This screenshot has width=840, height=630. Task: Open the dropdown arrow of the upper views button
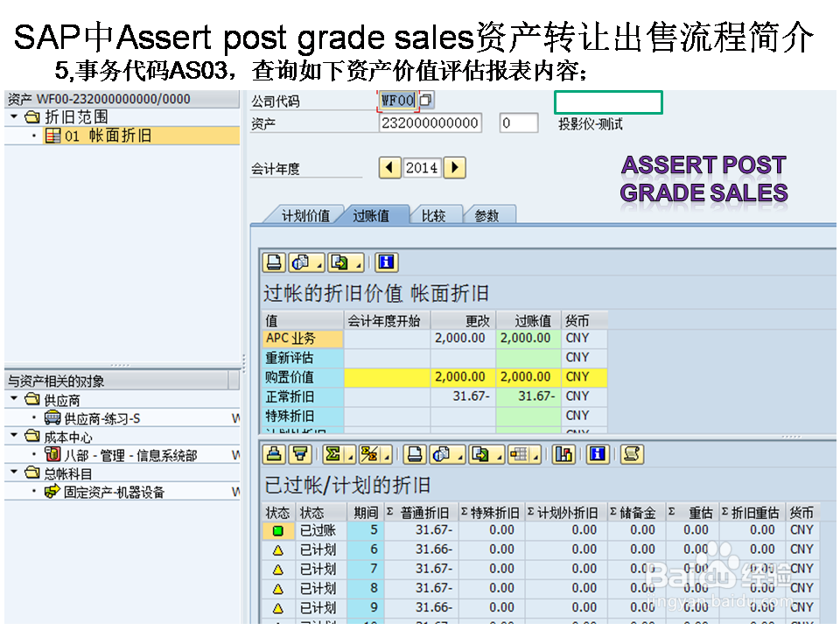click(318, 263)
